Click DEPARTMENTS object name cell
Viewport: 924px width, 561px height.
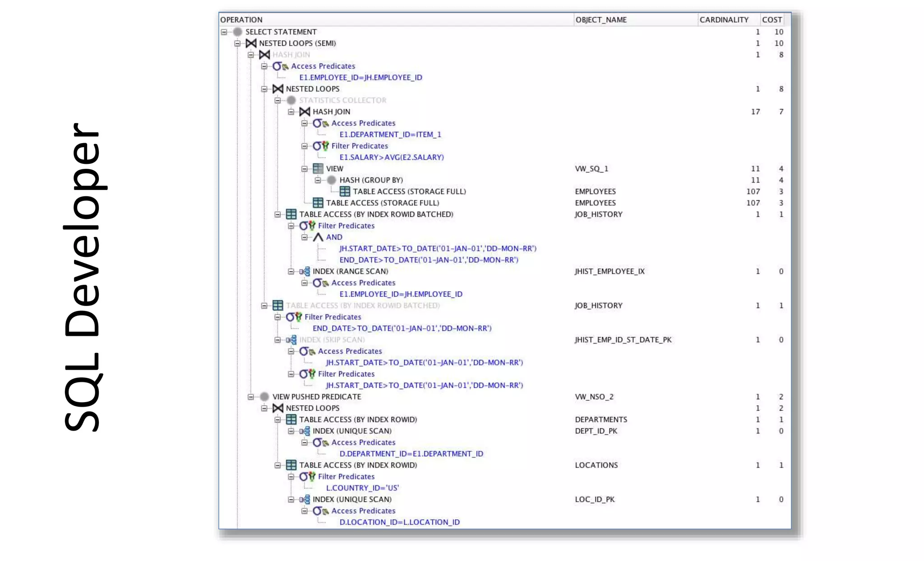click(x=601, y=420)
